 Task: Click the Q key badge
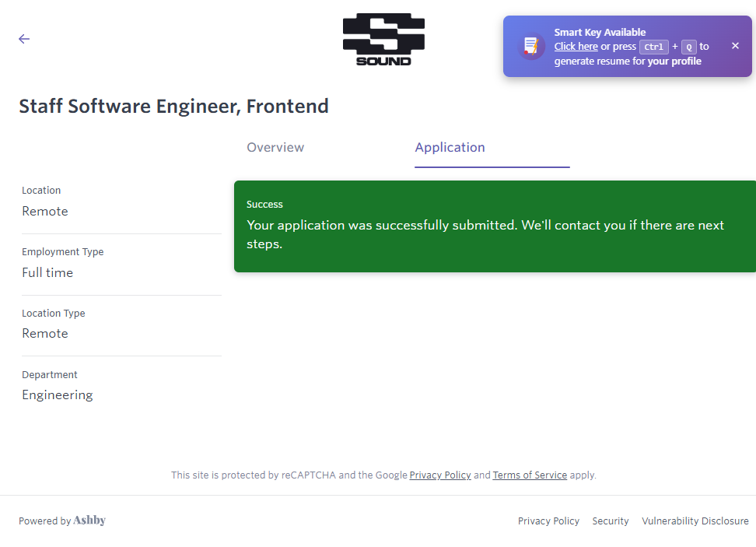point(688,47)
